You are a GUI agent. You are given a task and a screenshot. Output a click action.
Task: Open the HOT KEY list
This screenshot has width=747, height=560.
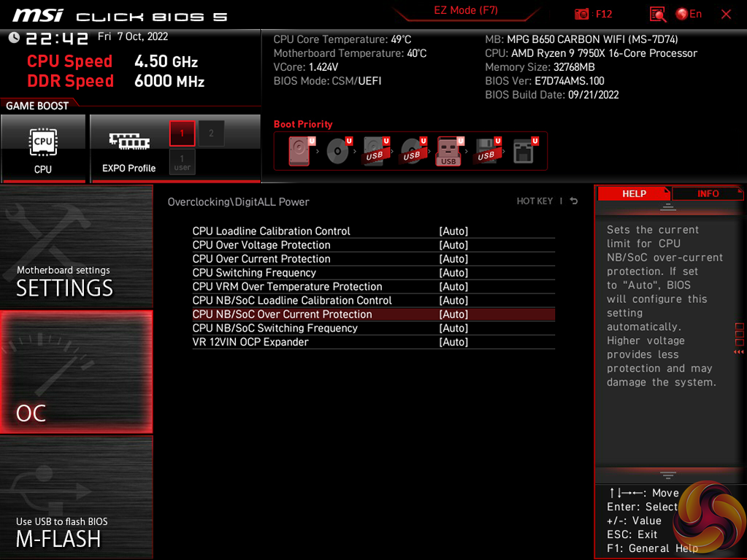click(535, 202)
